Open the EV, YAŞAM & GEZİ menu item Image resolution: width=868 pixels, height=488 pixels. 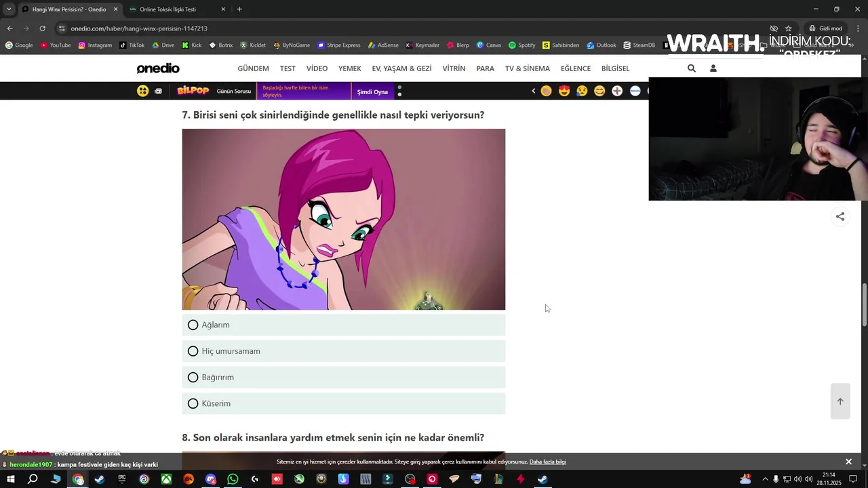click(x=401, y=68)
